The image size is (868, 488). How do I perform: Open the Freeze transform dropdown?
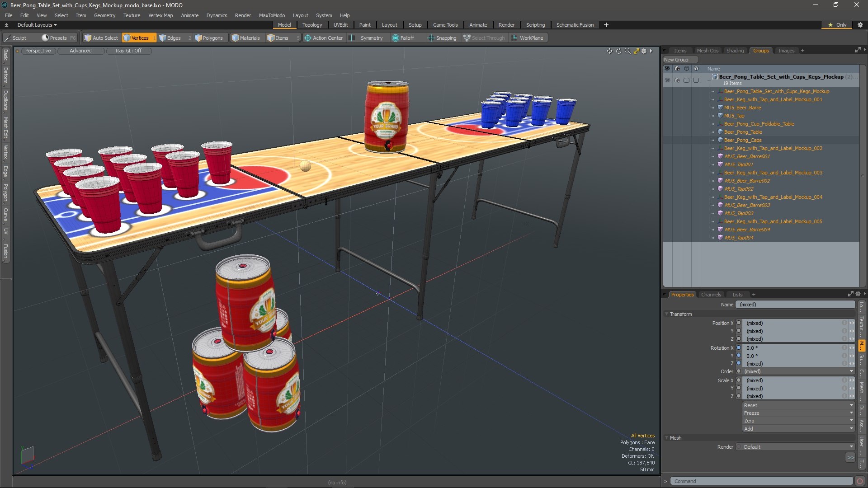798,413
